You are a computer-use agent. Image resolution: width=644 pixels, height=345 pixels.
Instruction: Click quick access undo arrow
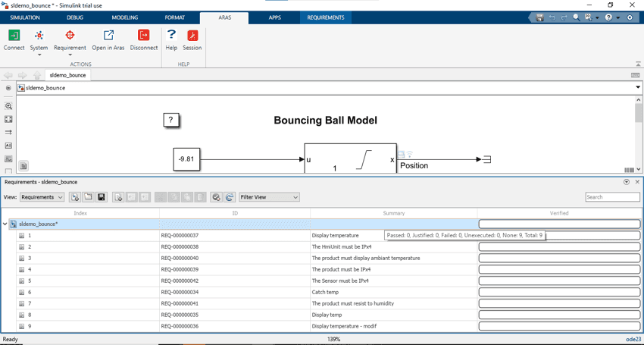pyautogui.click(x=552, y=17)
